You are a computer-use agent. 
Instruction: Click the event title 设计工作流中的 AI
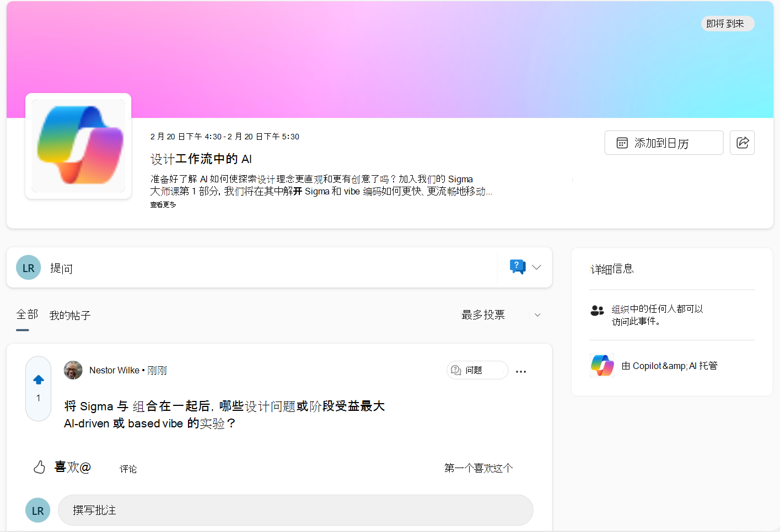[x=201, y=159]
